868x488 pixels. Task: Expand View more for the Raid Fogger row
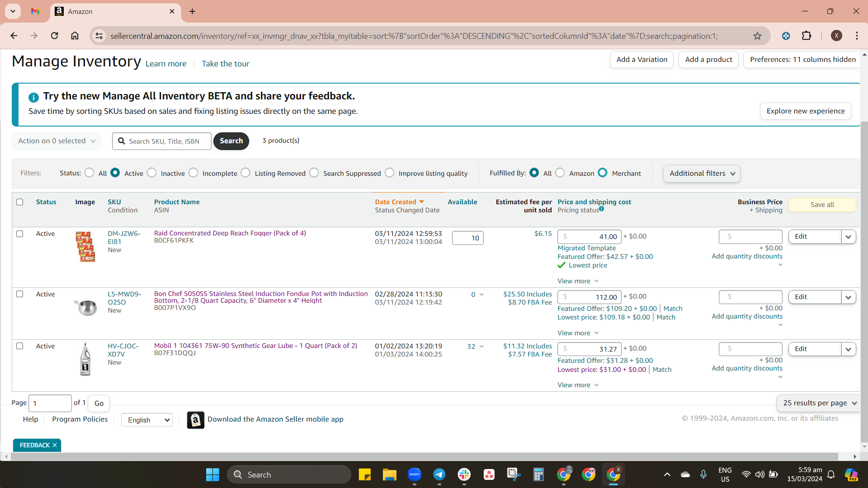click(578, 281)
